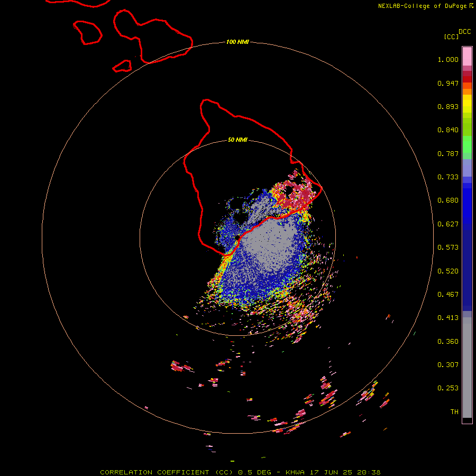Screen dimensions: 476x476
Task: Select the 0.840 scale value
Action: tap(448, 130)
